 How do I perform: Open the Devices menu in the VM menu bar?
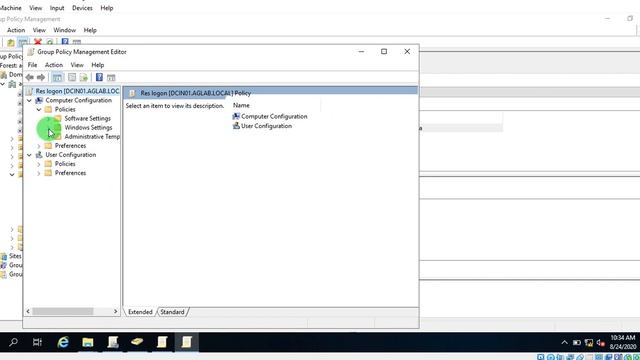click(x=82, y=8)
